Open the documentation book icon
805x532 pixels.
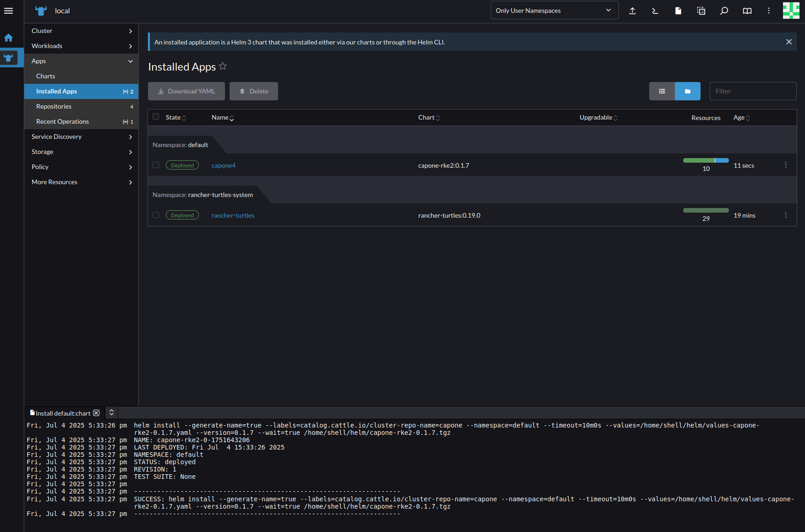point(747,11)
